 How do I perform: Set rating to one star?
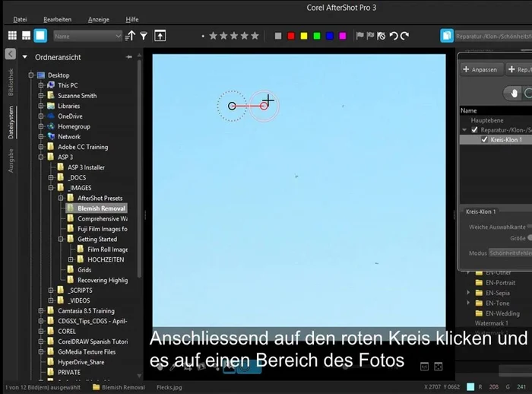point(213,36)
